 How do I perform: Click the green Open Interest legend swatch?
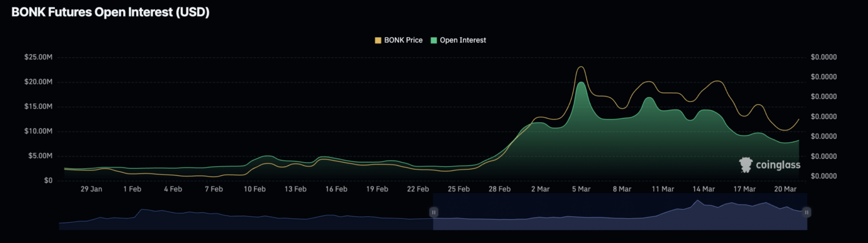coord(433,40)
